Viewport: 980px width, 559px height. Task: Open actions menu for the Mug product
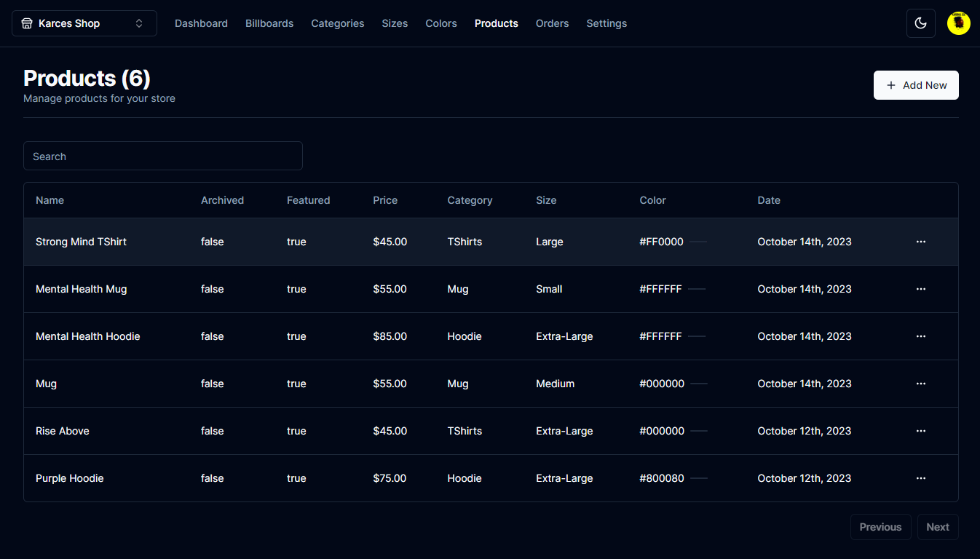(920, 383)
